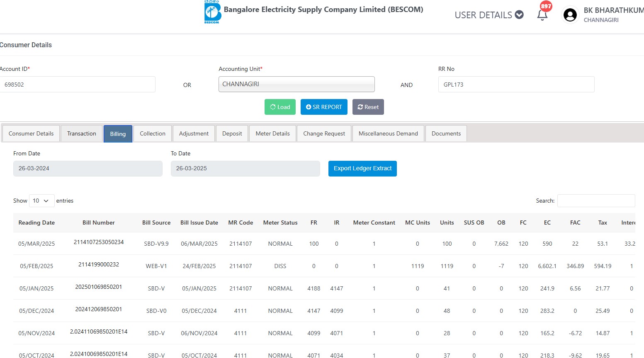Click OB value 7,662
The image size is (644, 358).
501,244
